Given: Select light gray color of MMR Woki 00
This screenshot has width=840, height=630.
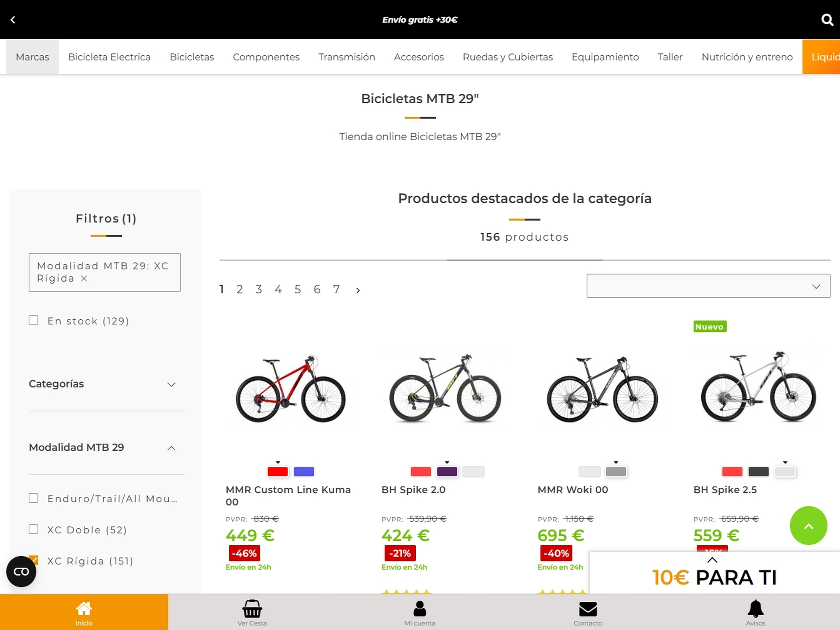Looking at the screenshot, I should pyautogui.click(x=590, y=472).
